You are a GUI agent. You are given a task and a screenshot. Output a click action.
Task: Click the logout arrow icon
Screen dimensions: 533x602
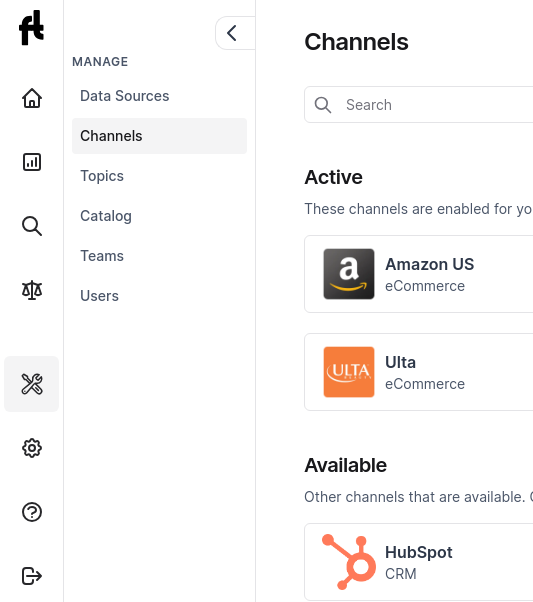tap(32, 576)
